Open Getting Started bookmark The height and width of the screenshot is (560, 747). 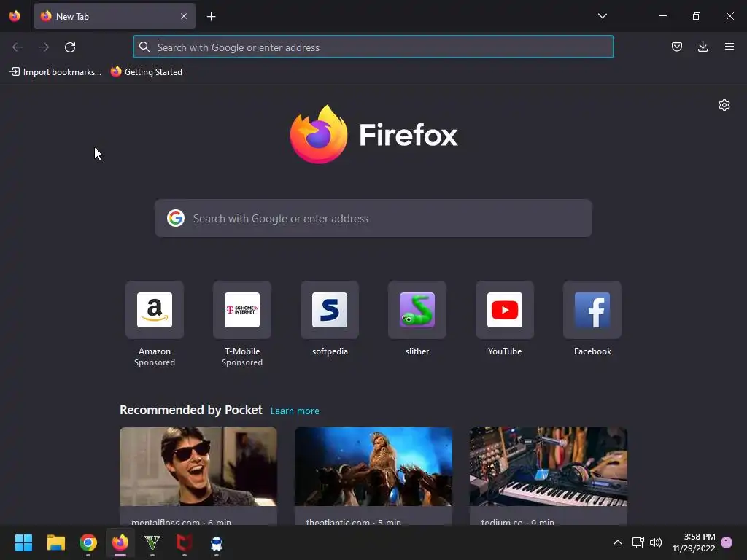(147, 72)
